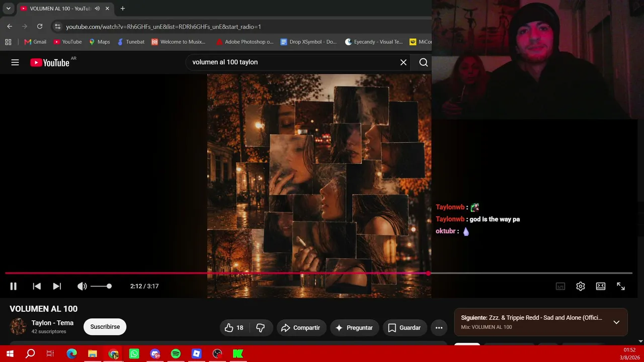The image size is (644, 362).
Task: Open the Windows Start menu
Action: [x=10, y=354]
